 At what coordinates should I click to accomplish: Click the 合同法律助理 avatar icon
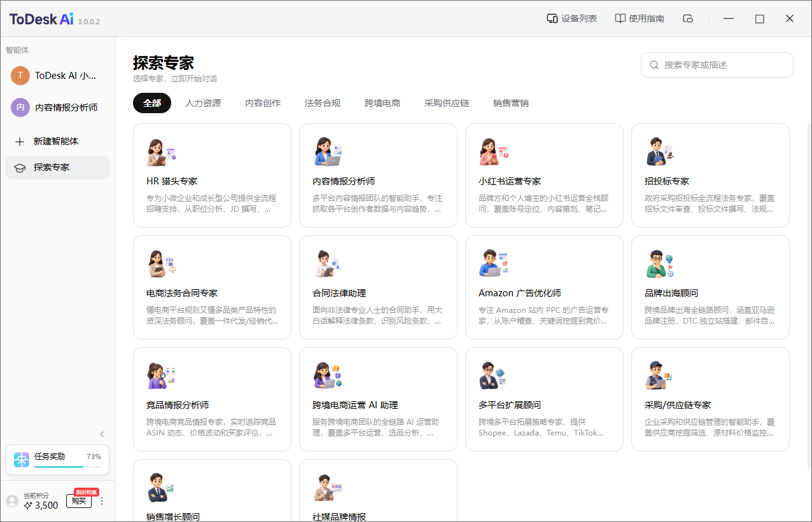328,264
